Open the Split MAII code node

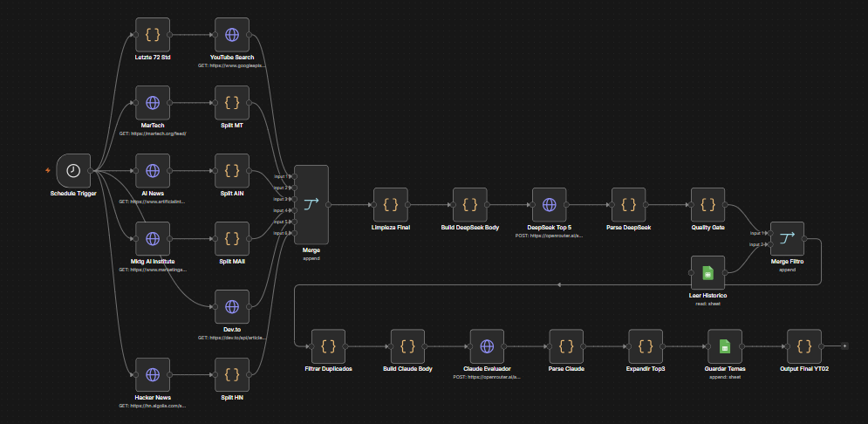pos(232,238)
